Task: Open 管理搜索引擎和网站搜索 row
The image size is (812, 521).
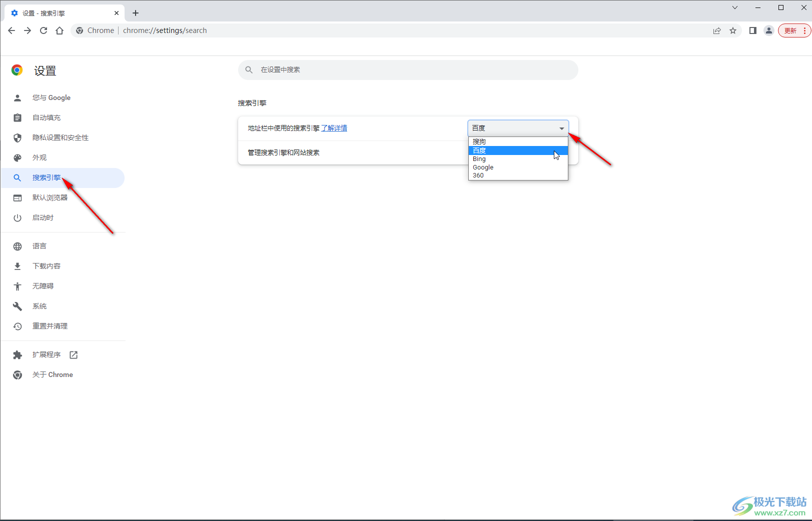Action: click(408, 153)
